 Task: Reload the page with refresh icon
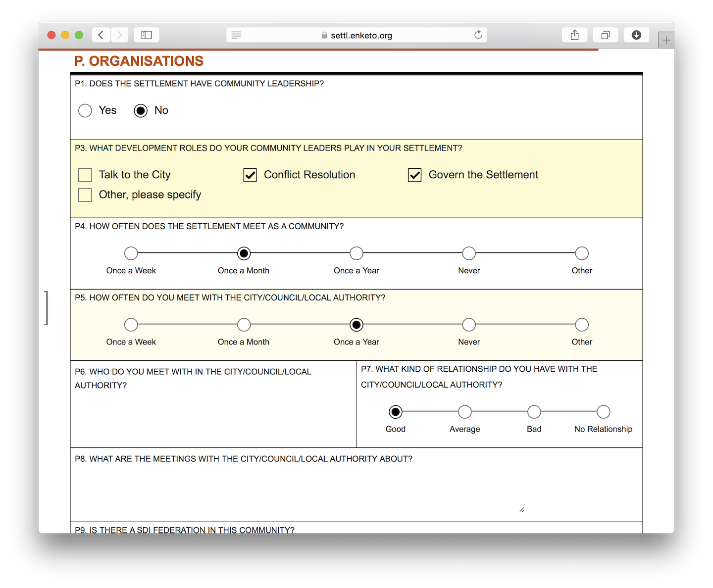pyautogui.click(x=478, y=35)
